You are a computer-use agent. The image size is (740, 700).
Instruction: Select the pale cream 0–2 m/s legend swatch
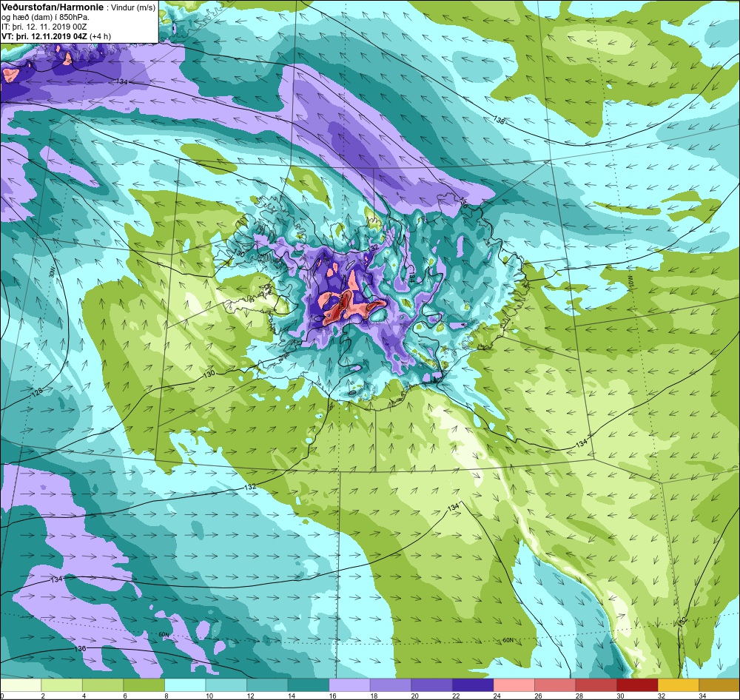pyautogui.click(x=21, y=684)
